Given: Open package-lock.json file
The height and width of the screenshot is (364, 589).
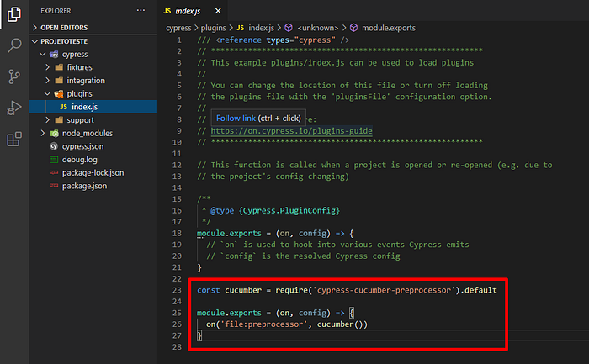Looking at the screenshot, I should click(x=93, y=172).
